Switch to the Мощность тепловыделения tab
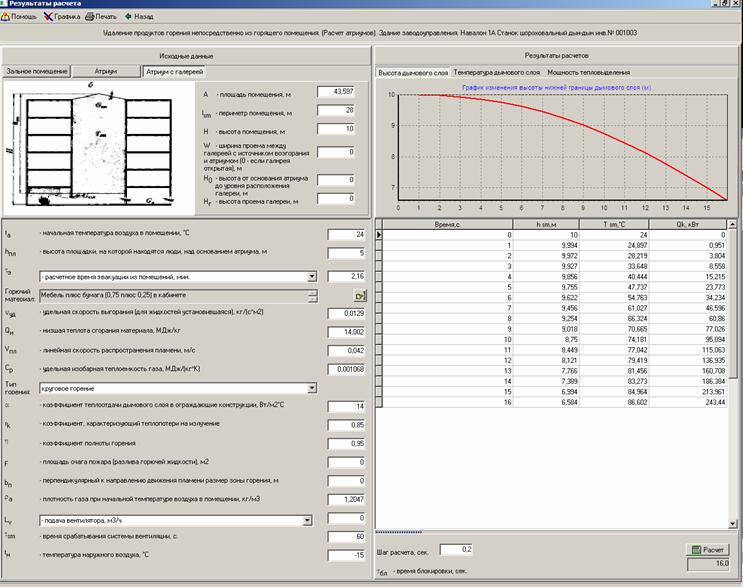 pos(588,73)
